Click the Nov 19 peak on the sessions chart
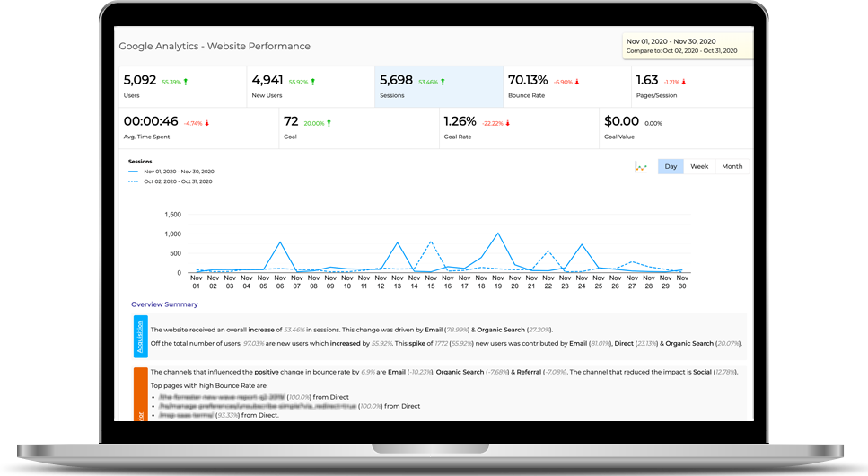The height and width of the screenshot is (476, 868). point(498,234)
